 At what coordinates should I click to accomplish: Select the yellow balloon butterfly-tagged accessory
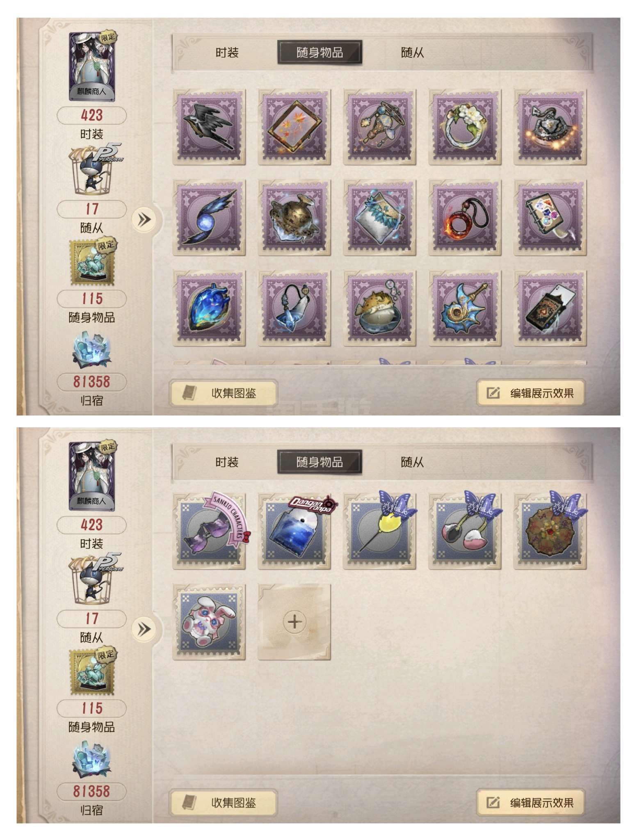coord(379,532)
